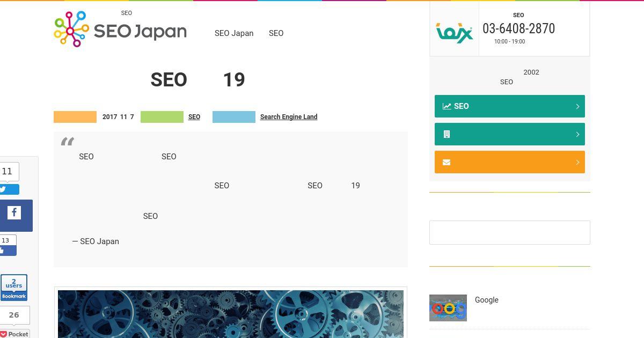Open the Google article thumbnail in sidebar
The width and height of the screenshot is (644, 338).
click(448, 308)
